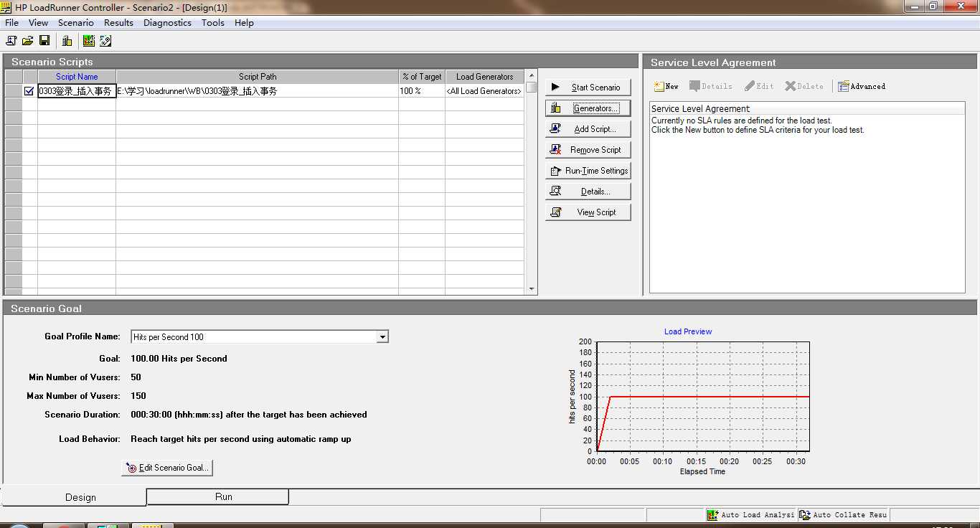Open the Diagnostics menu
This screenshot has height=528, width=980.
[167, 23]
